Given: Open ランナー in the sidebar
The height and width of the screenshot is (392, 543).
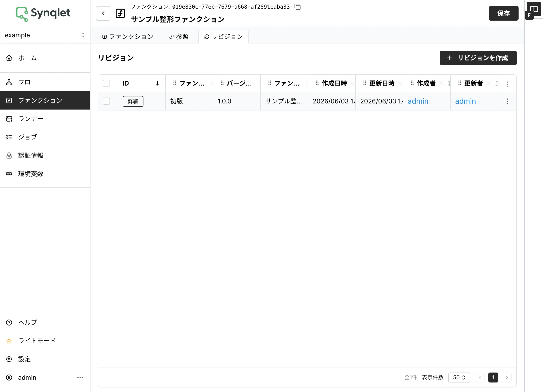Looking at the screenshot, I should coord(45,119).
